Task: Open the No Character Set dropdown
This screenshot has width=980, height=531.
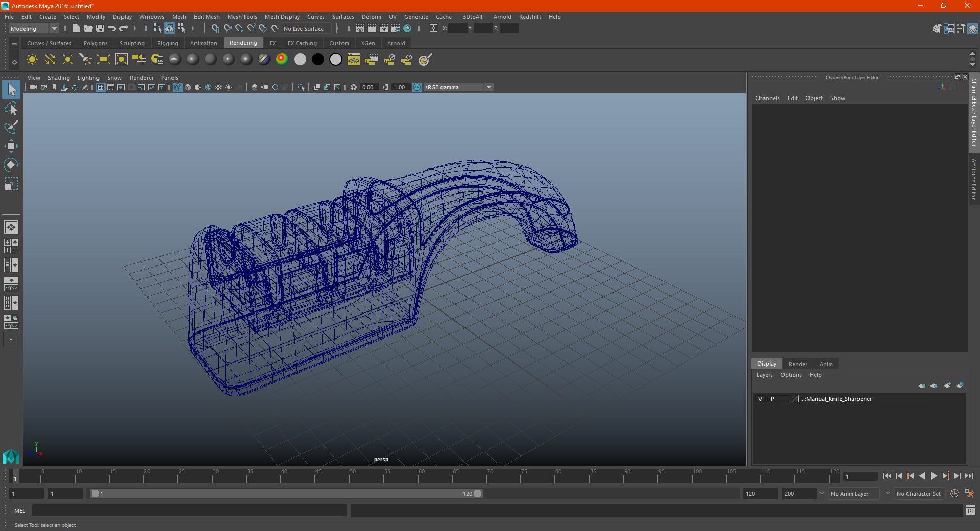Action: tap(919, 494)
